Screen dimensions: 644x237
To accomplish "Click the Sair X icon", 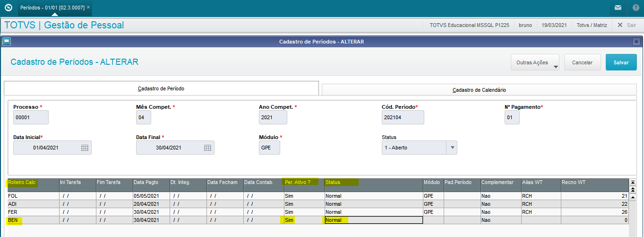I will click(620, 25).
